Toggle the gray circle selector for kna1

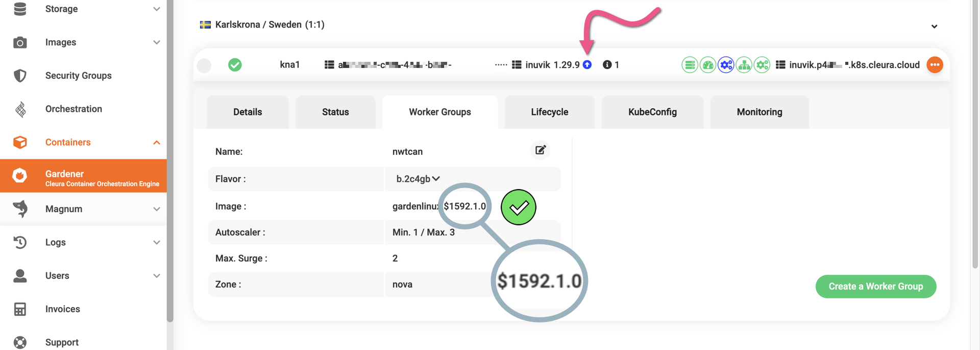[204, 65]
